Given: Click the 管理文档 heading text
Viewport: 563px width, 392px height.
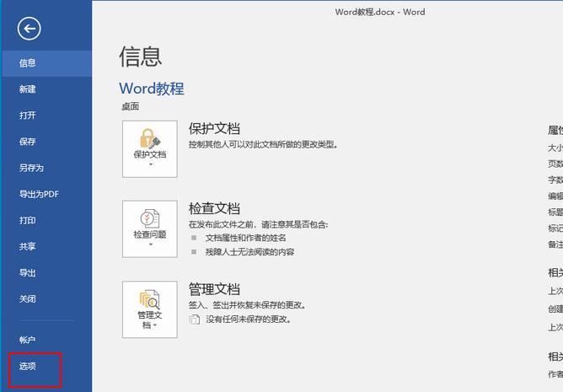Looking at the screenshot, I should [214, 289].
